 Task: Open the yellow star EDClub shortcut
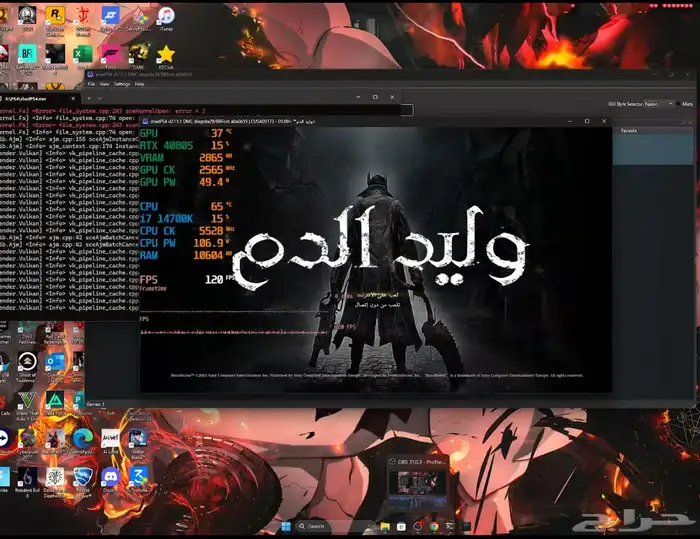click(166, 54)
